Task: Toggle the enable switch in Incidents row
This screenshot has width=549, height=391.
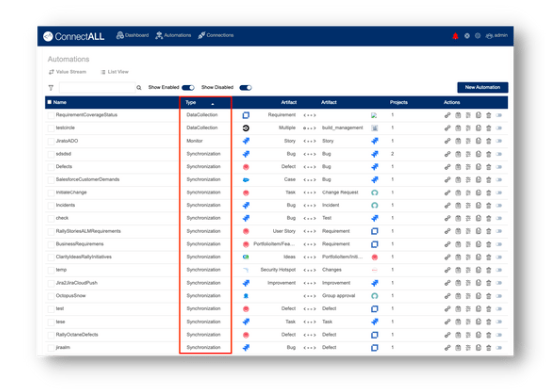Action: tap(499, 205)
